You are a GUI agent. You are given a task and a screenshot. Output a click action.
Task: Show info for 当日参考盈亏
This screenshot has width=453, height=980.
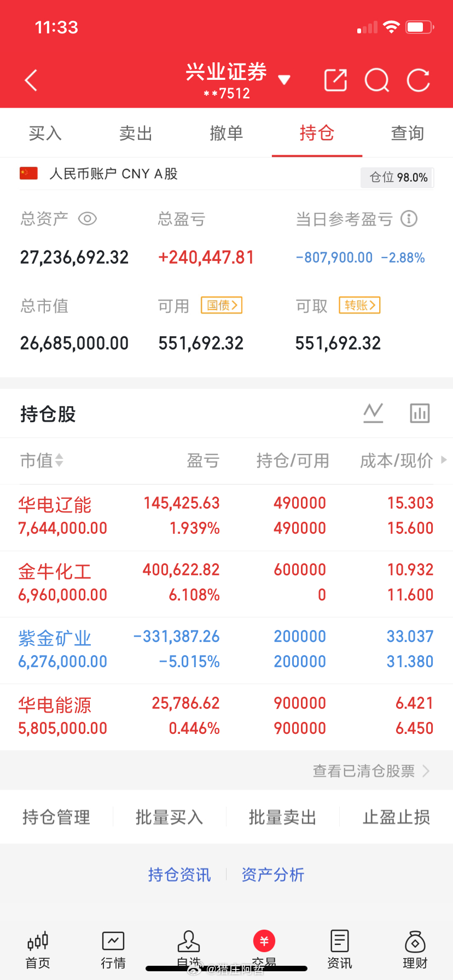[409, 219]
